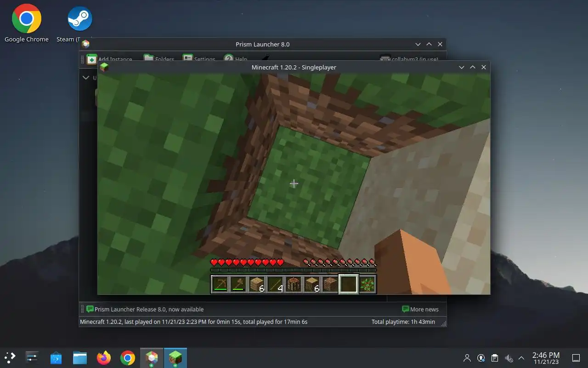Minimize the Minecraft window

[462, 67]
